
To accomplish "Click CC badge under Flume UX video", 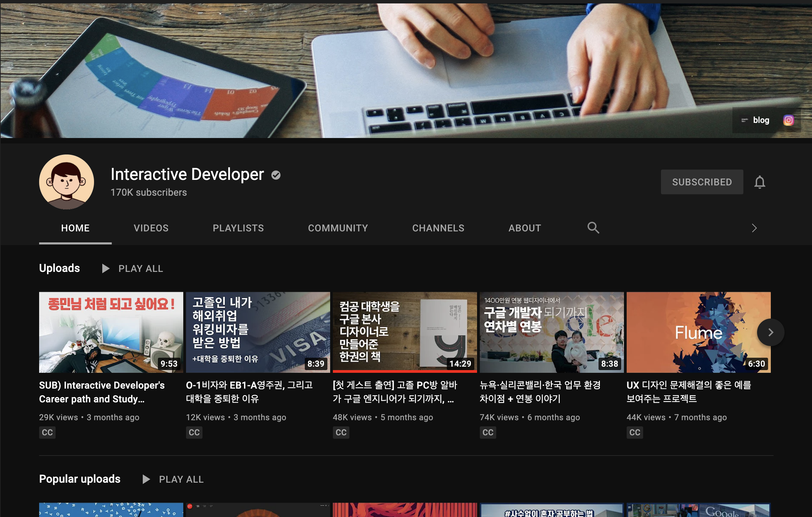I will point(635,432).
